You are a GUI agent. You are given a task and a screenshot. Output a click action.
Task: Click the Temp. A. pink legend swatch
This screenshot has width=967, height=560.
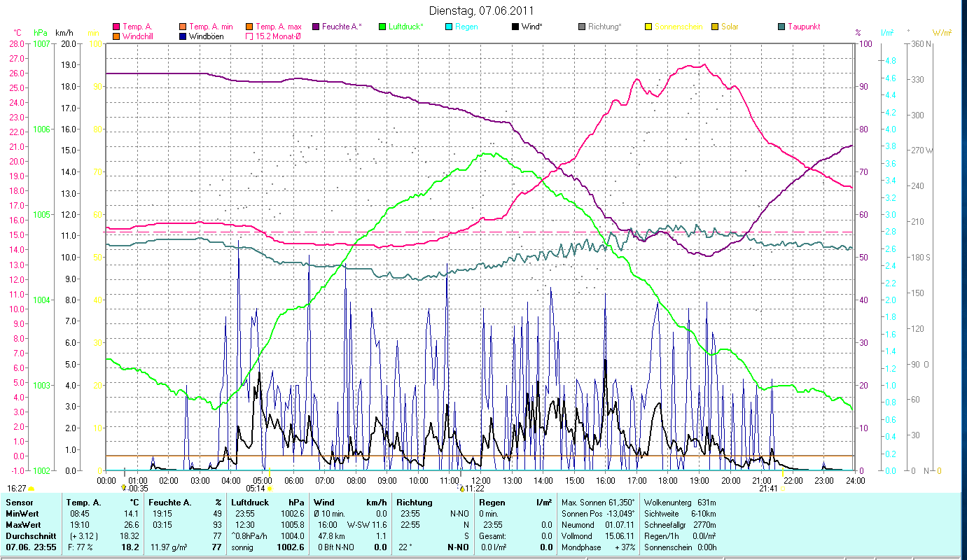[x=116, y=27]
